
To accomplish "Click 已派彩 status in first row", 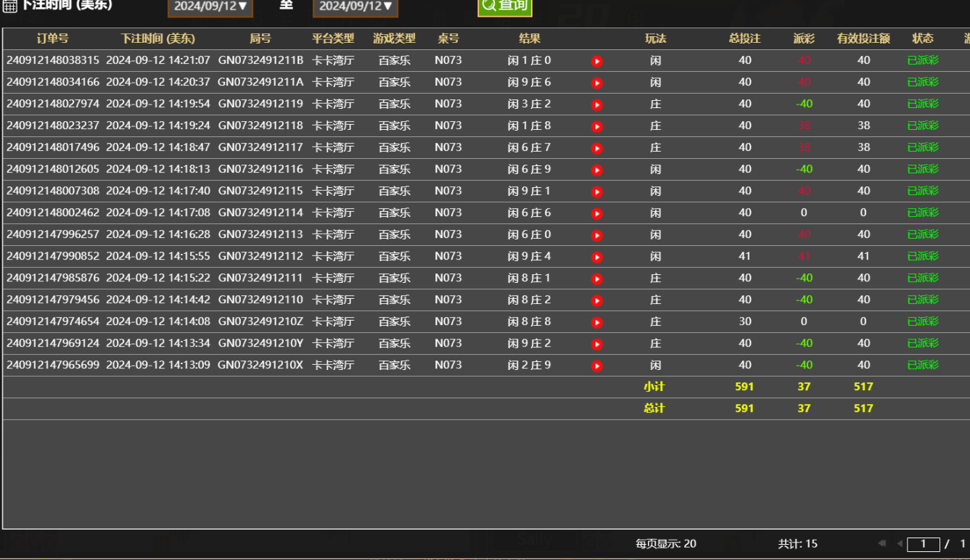I will click(923, 60).
